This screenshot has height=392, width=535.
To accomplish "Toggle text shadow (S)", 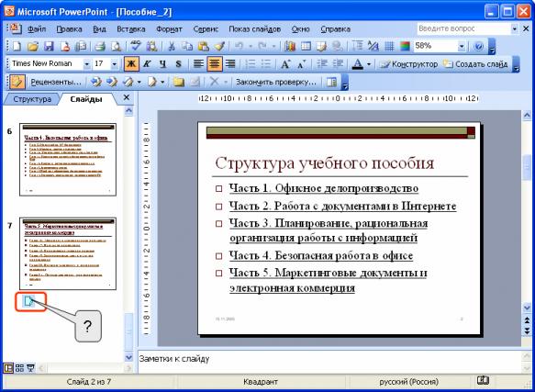I will (x=178, y=64).
